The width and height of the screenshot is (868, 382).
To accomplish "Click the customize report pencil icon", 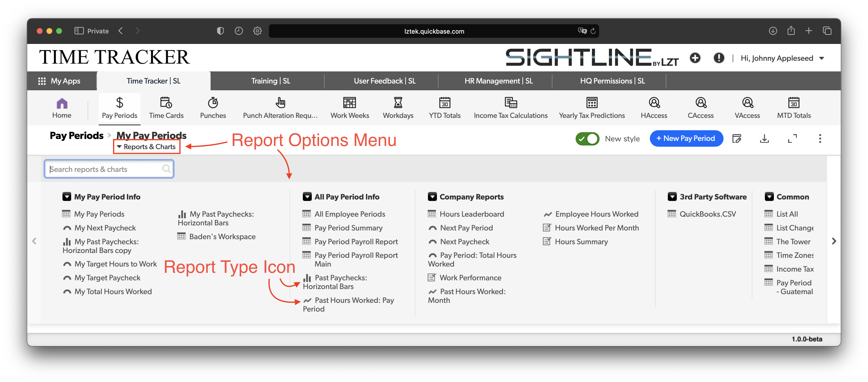I will 737,138.
